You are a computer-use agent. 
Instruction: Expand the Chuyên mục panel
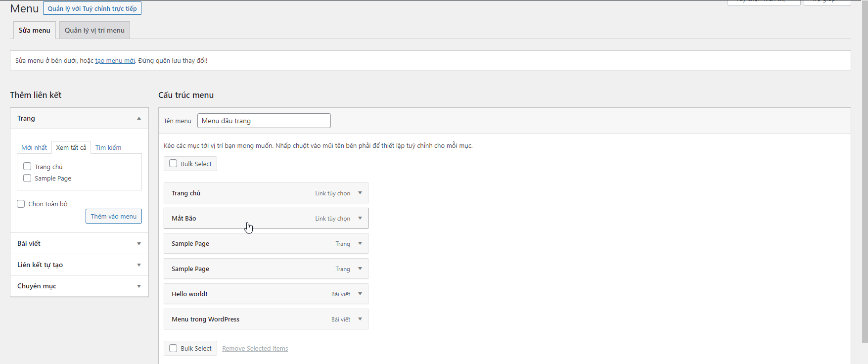(139, 286)
